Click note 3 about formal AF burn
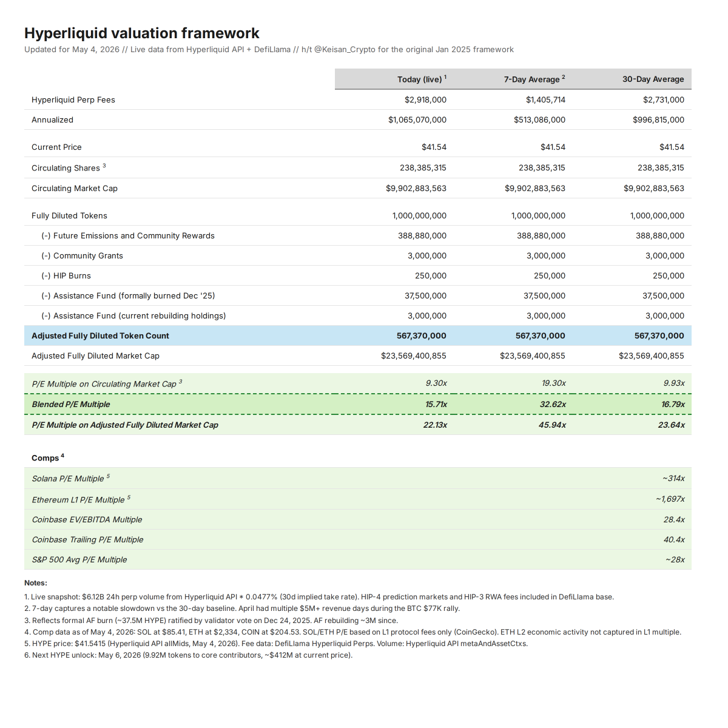Viewport: 728px width, 728px height. coord(211,621)
